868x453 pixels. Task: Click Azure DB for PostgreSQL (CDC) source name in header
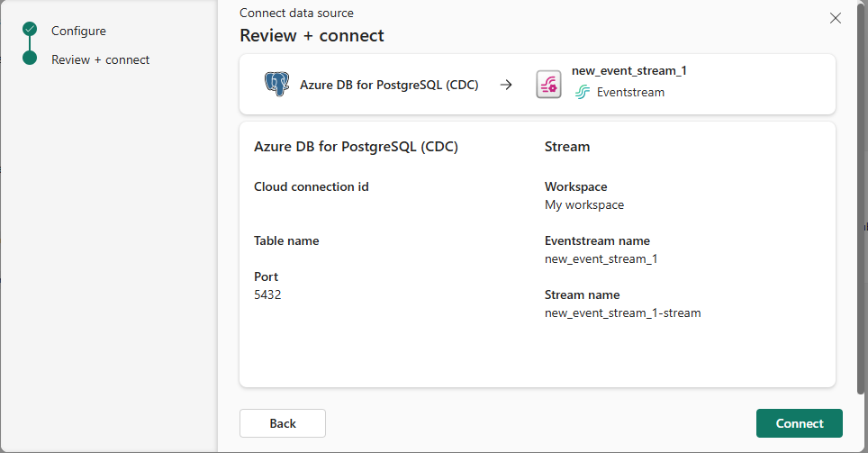tap(389, 85)
